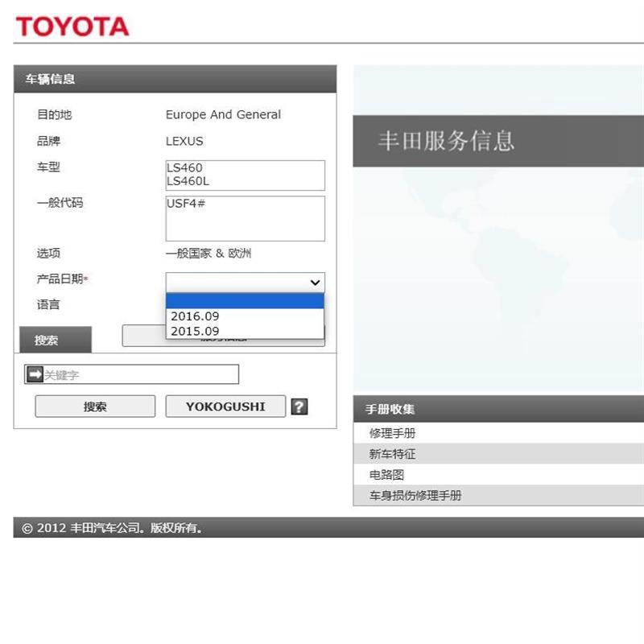Click the YOKOGUSHI button
Image resolution: width=644 pixels, height=644 pixels.
(225, 407)
